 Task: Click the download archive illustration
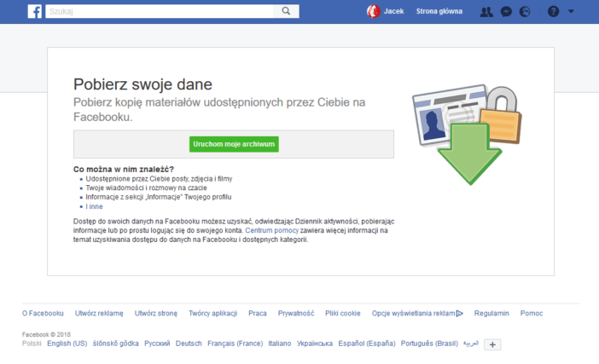point(468,135)
